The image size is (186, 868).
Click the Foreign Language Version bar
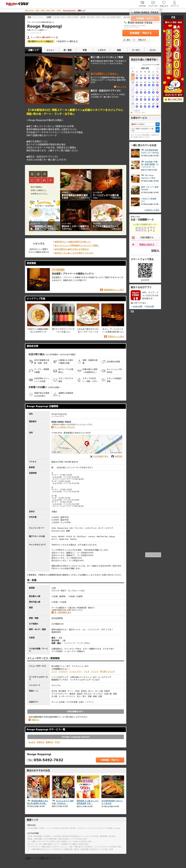click(76, 737)
